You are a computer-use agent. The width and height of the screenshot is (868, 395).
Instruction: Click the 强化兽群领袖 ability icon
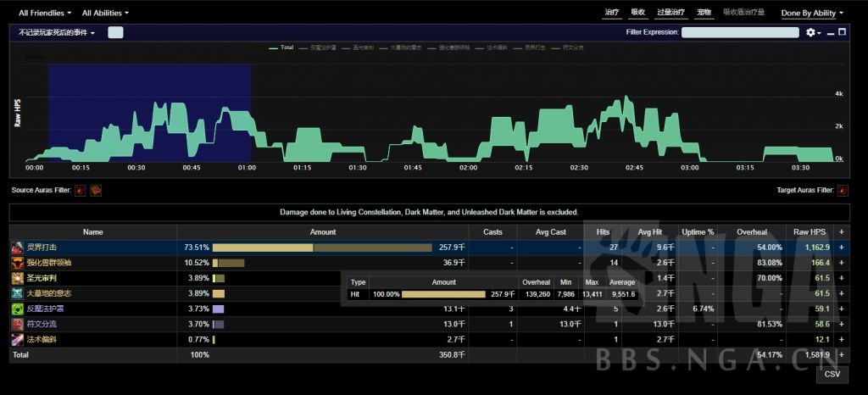pyautogui.click(x=17, y=263)
